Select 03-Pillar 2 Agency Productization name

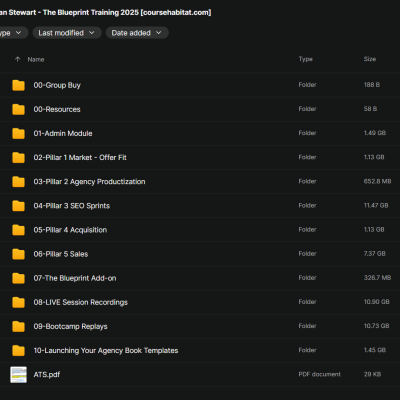89,182
